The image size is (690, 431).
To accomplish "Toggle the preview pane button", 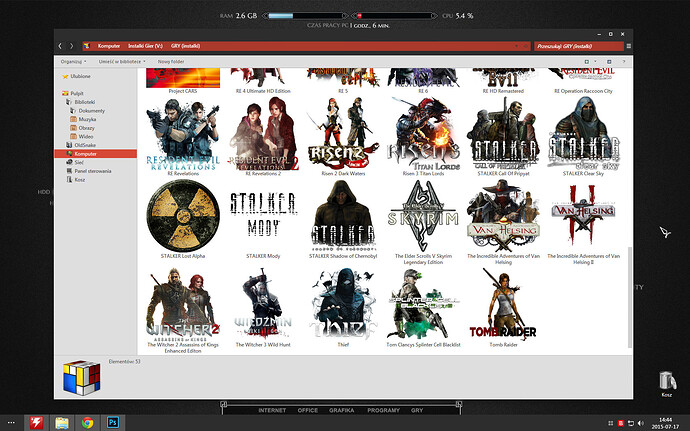I will click(x=609, y=62).
